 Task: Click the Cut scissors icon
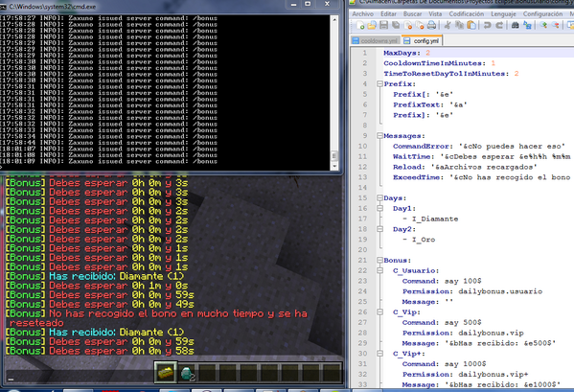(x=448, y=25)
